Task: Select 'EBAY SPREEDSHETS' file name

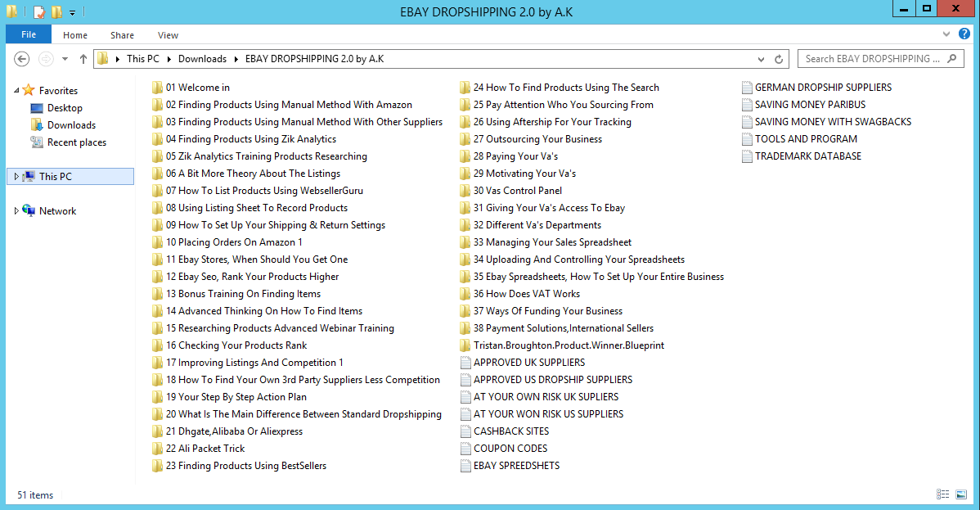Action: click(517, 466)
